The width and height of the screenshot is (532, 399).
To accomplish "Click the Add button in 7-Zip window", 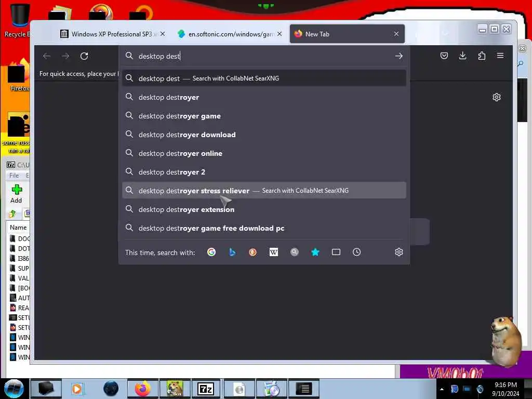I will tap(16, 194).
